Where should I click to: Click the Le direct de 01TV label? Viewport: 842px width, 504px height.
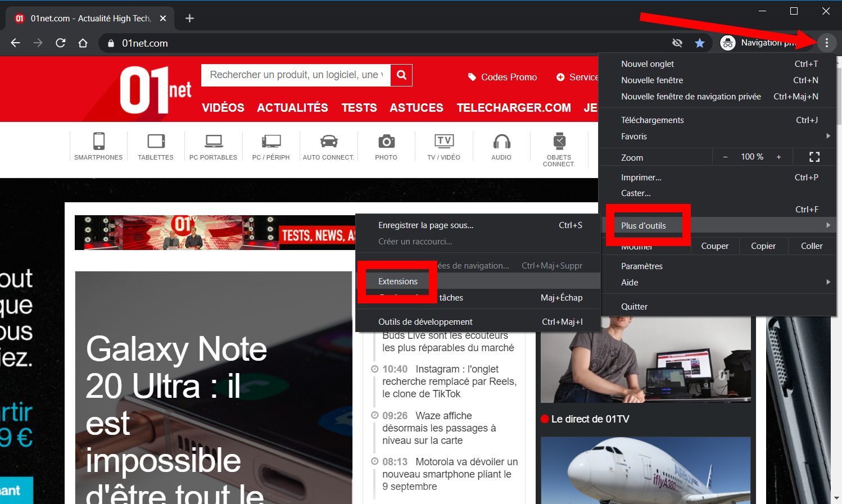click(x=590, y=419)
